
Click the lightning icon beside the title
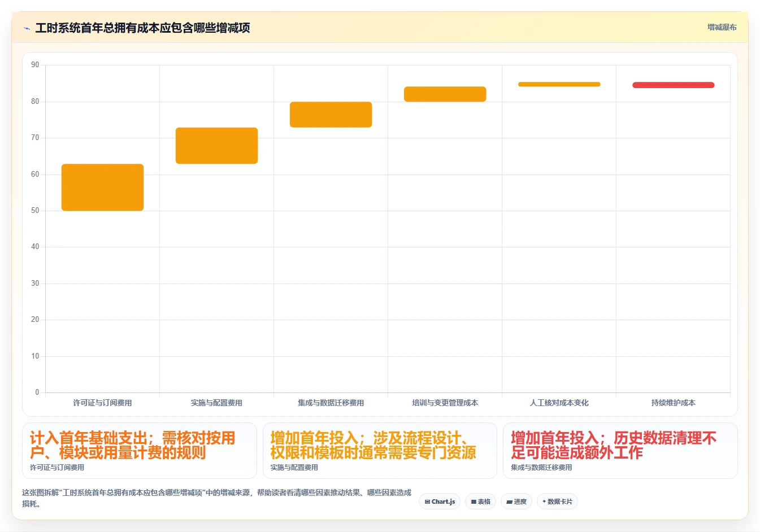[x=27, y=28]
